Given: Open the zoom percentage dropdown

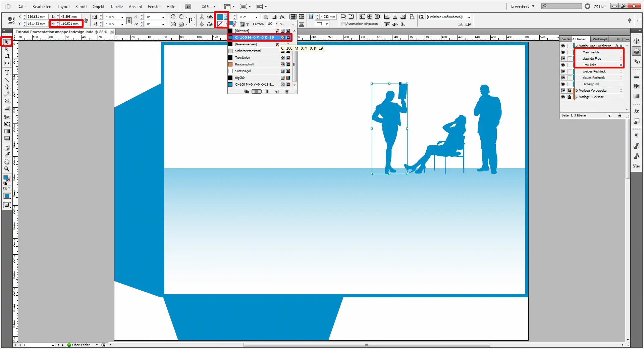Looking at the screenshot, I should (x=214, y=6).
